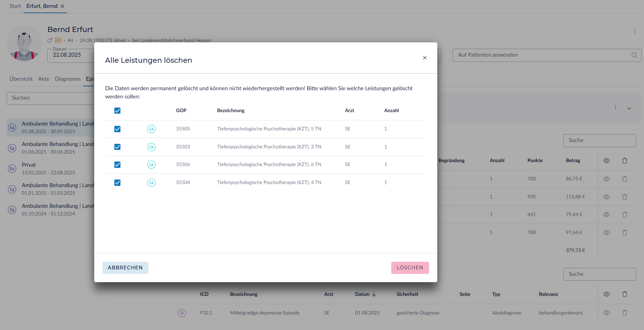Viewport: 644px width, 330px height.
Task: Uncheck the checkbox for GOP 35504
Action: 117,183
